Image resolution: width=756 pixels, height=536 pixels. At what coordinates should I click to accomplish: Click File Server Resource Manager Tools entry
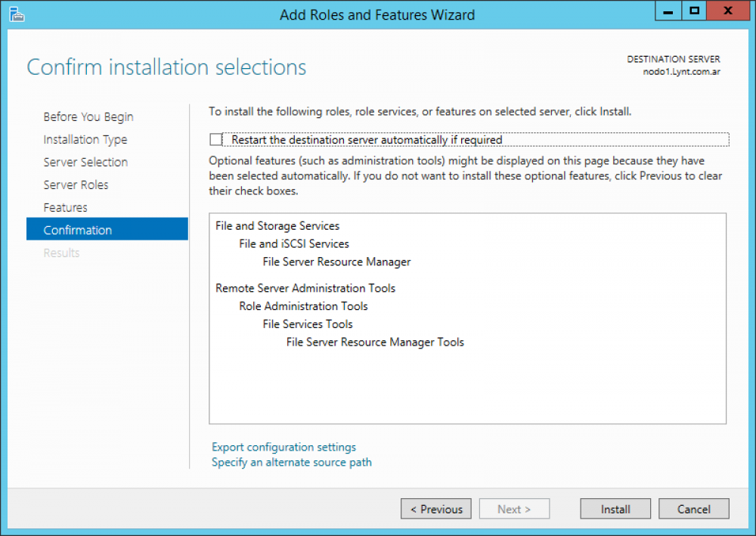click(x=375, y=342)
